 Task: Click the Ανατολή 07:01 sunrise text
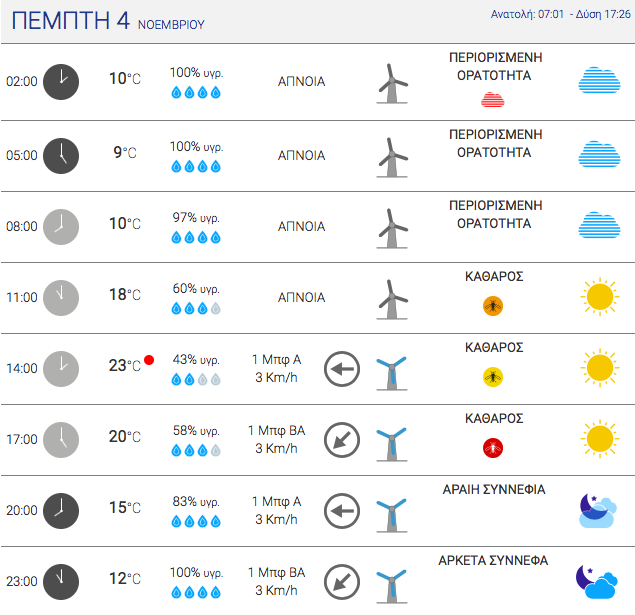pos(527,14)
